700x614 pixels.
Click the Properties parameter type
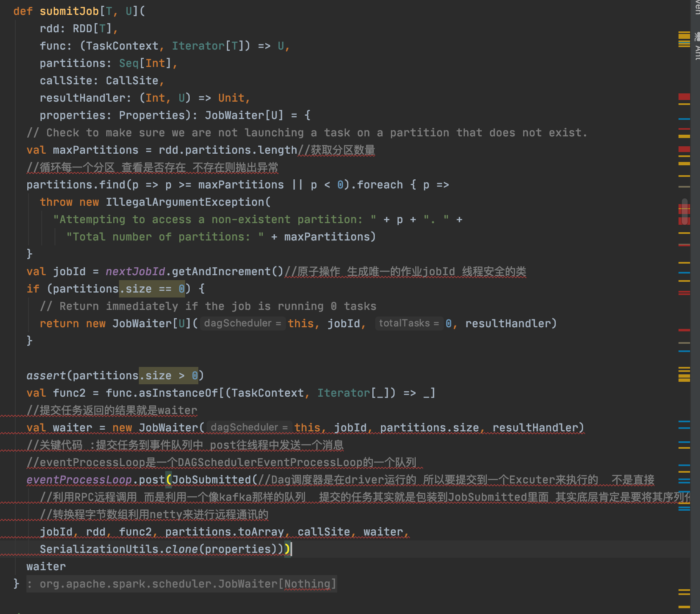(x=152, y=115)
